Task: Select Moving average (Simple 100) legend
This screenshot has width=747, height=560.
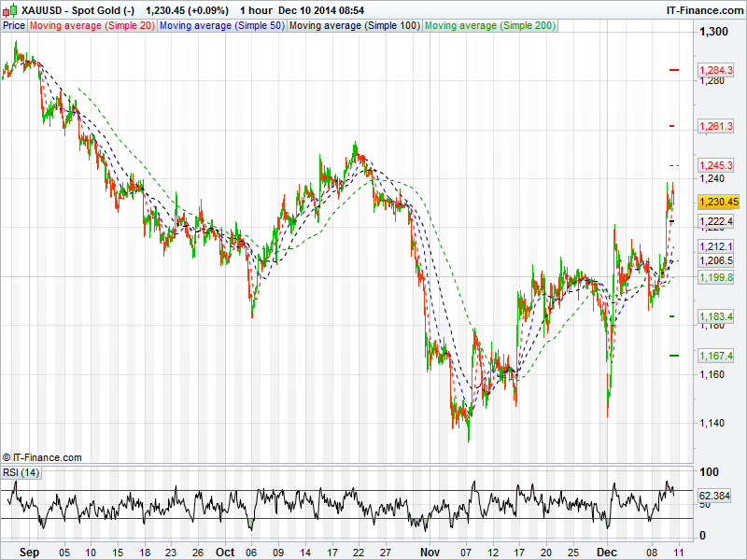Action: tap(354, 25)
